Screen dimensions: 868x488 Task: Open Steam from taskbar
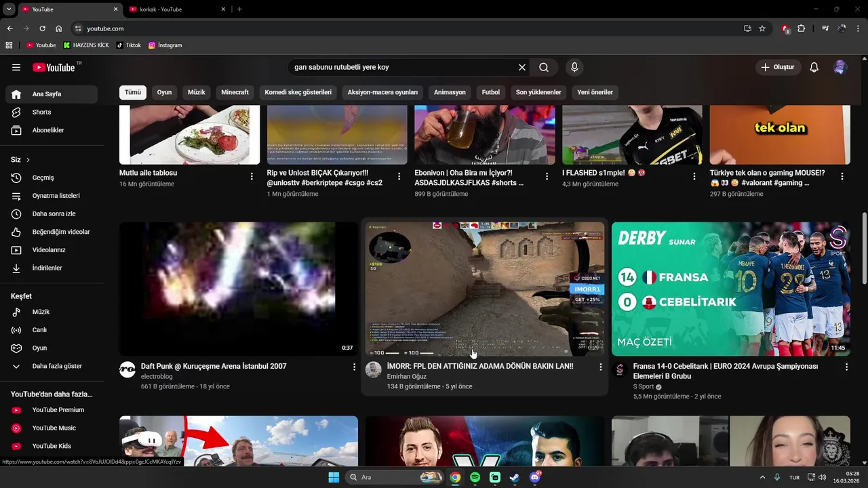pyautogui.click(x=515, y=477)
